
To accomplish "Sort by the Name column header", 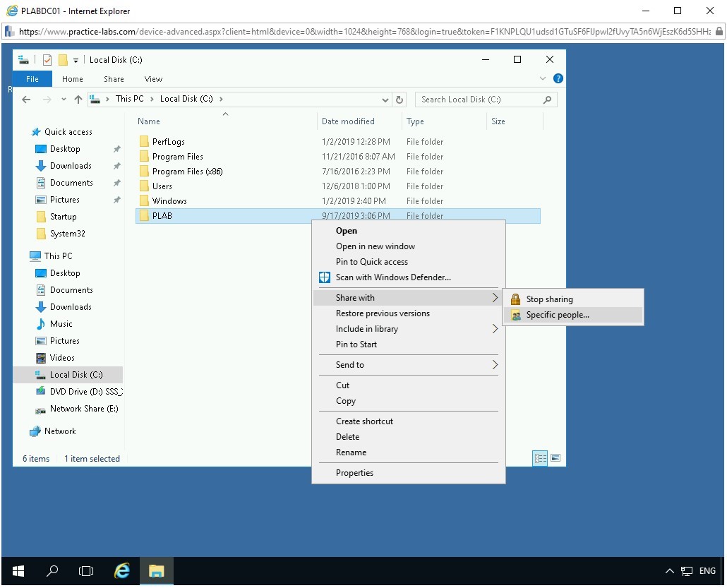I will click(148, 121).
